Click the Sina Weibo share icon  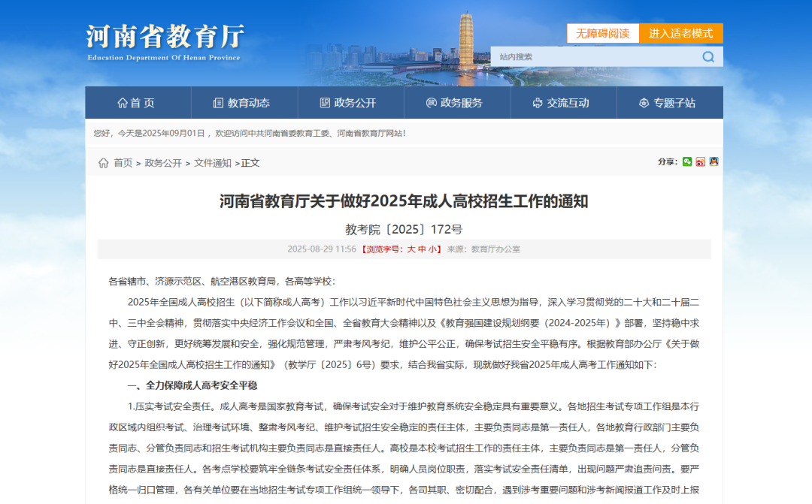[700, 161]
